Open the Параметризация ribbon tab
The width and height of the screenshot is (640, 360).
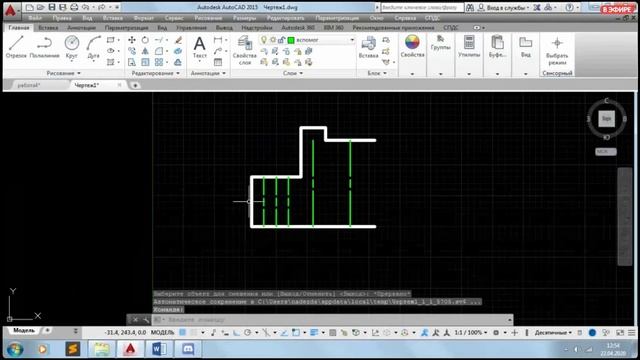tap(127, 27)
